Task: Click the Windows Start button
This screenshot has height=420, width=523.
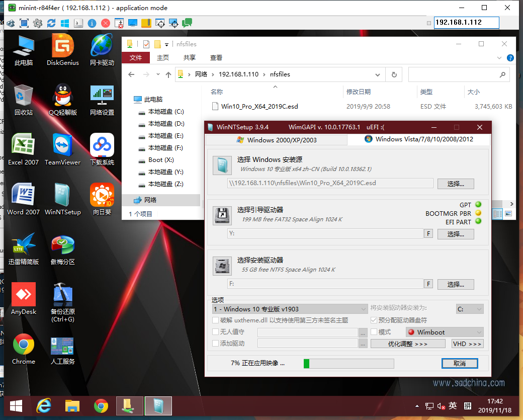Action: pyautogui.click(x=16, y=406)
